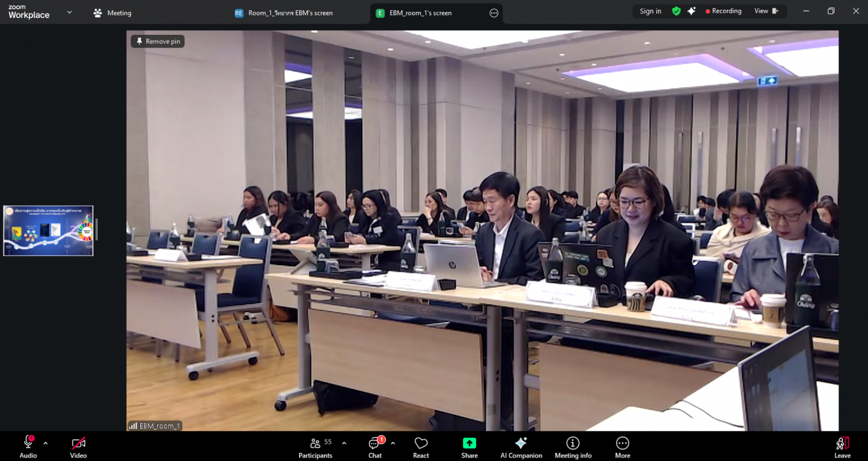Viewport: 868px width, 461px height.
Task: Launch AI Companion
Action: (521, 445)
